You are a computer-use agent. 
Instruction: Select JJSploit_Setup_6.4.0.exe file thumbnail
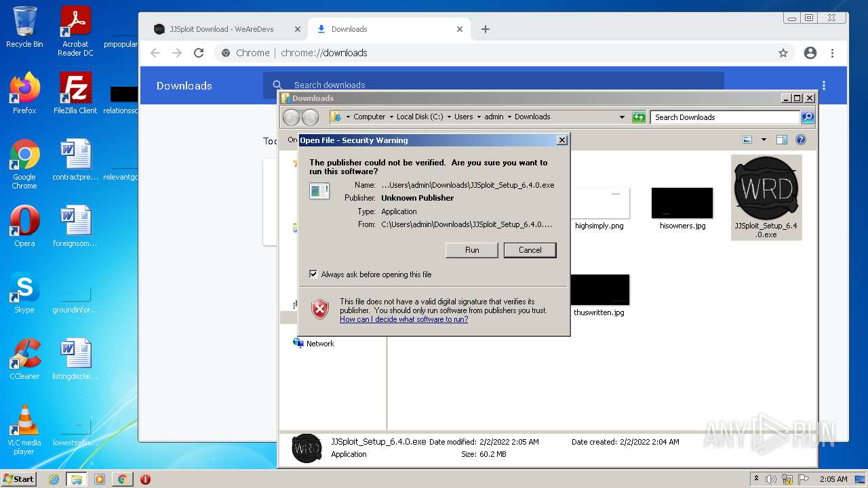(766, 197)
